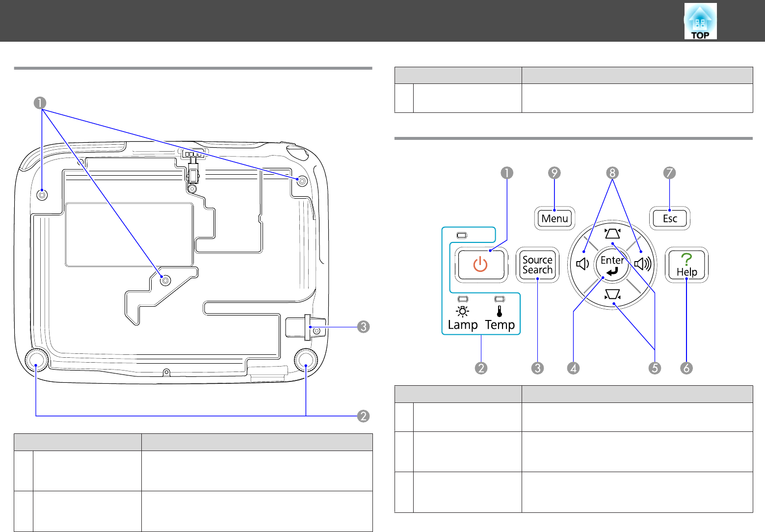Click the Lamp indicator sun icon

coord(463,311)
